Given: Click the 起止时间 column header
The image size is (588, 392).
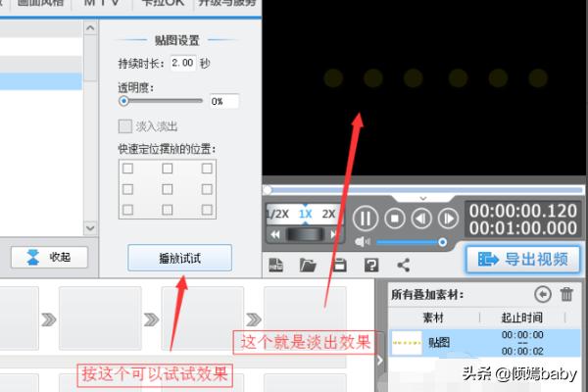Looking at the screenshot, I should tap(522, 318).
